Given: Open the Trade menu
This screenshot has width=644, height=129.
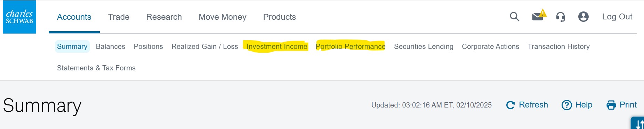Looking at the screenshot, I should (x=119, y=17).
